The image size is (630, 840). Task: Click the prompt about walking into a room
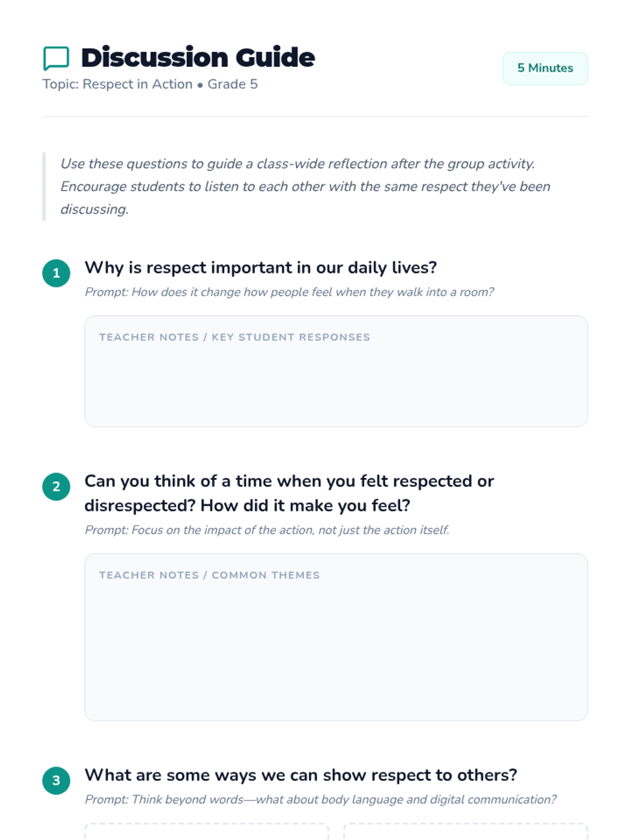(x=289, y=292)
